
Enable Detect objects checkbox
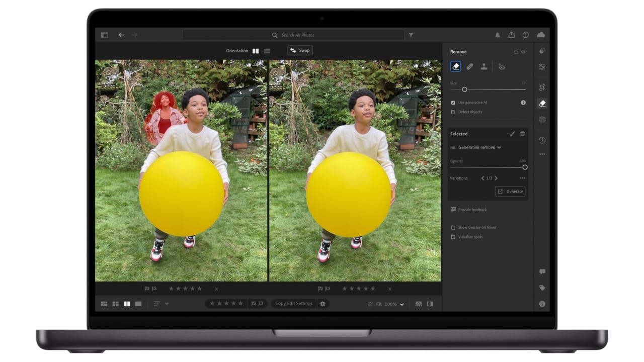pos(453,112)
